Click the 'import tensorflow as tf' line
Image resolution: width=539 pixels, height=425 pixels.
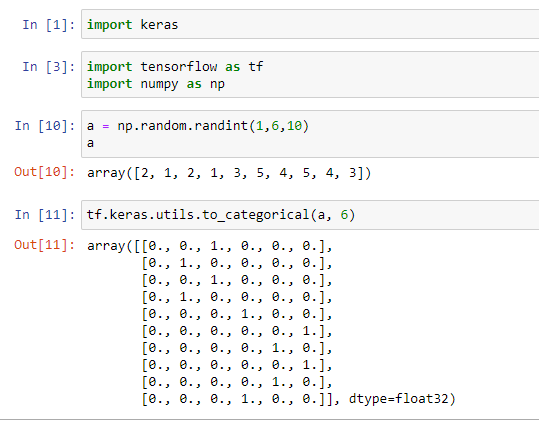pyautogui.click(x=175, y=66)
